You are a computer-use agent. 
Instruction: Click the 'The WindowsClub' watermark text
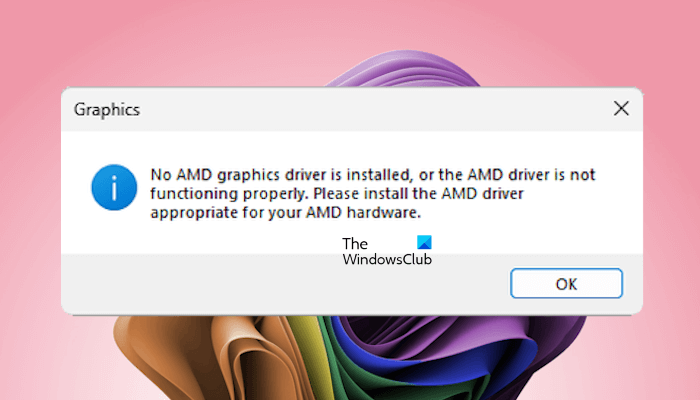point(387,251)
